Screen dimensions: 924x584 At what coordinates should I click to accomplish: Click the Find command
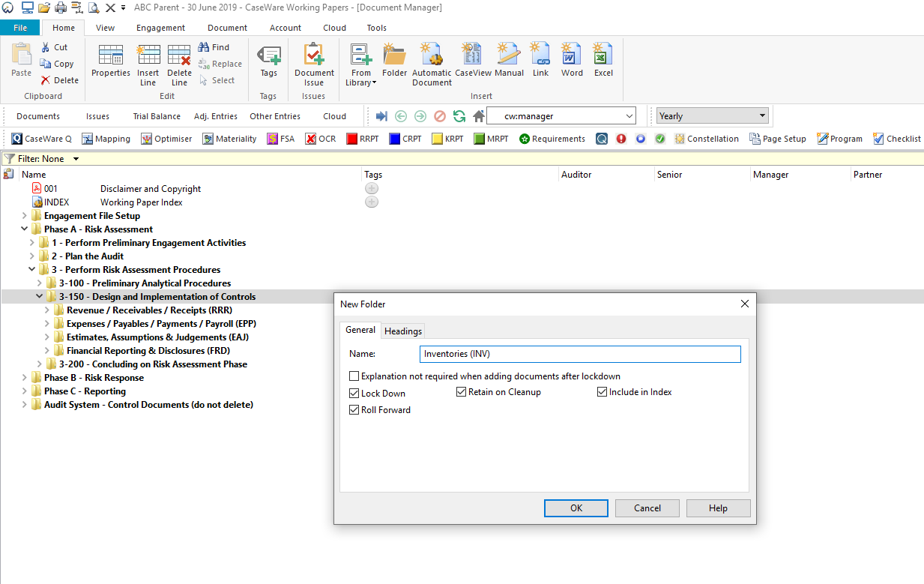(x=214, y=47)
